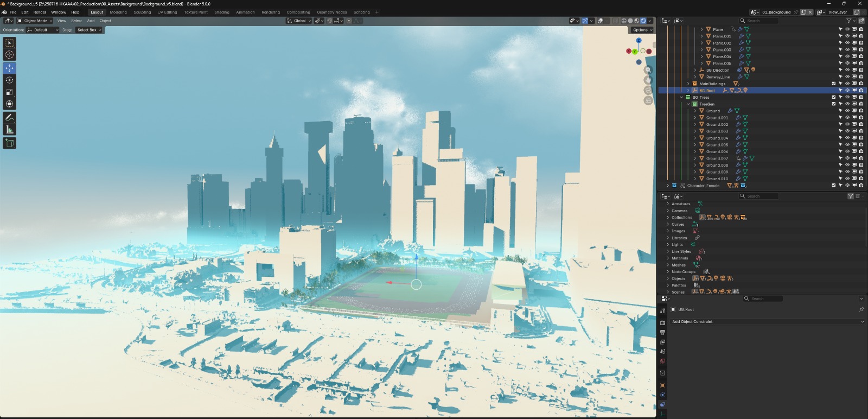The height and width of the screenshot is (419, 868).
Task: Uncheck BG_Trees collection exclude checkbox
Action: point(834,97)
